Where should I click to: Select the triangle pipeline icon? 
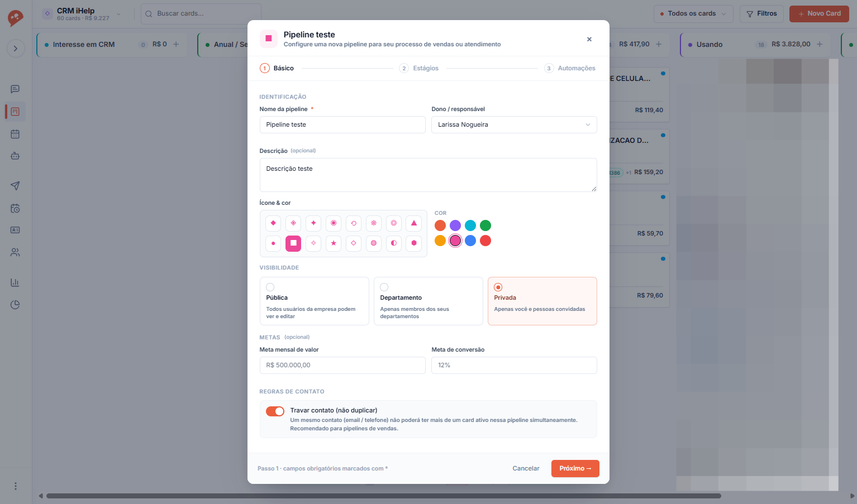coord(414,223)
